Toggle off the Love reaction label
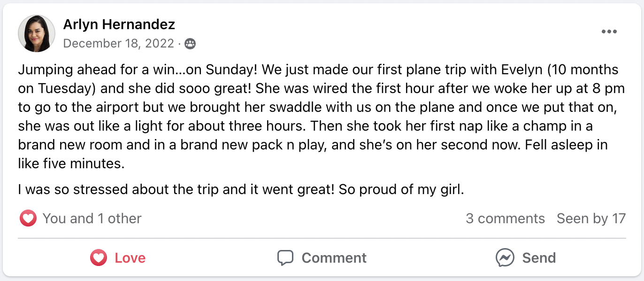Image resolution: width=644 pixels, height=281 pixels. (x=130, y=258)
